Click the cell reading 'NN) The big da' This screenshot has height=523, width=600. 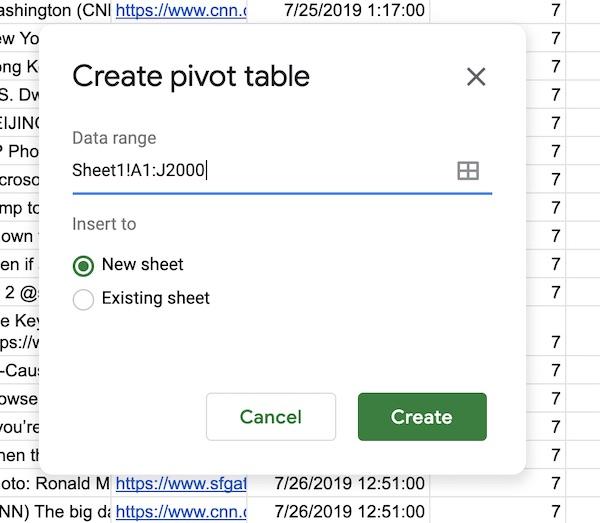tap(55, 511)
